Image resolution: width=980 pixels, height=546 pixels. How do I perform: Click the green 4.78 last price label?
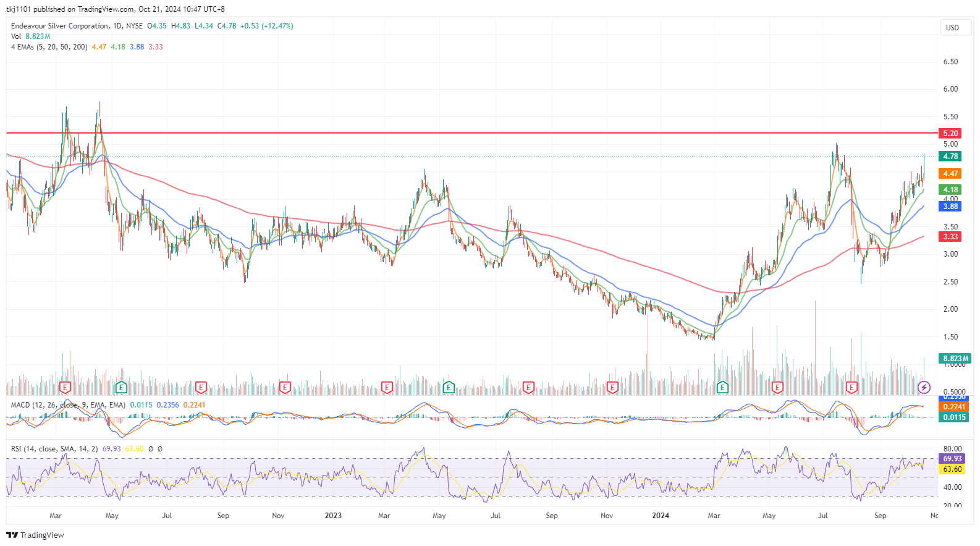pos(950,156)
